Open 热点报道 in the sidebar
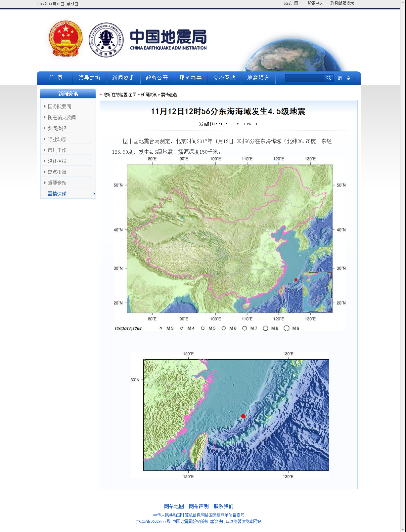The width and height of the screenshot is (406, 532). [57, 172]
